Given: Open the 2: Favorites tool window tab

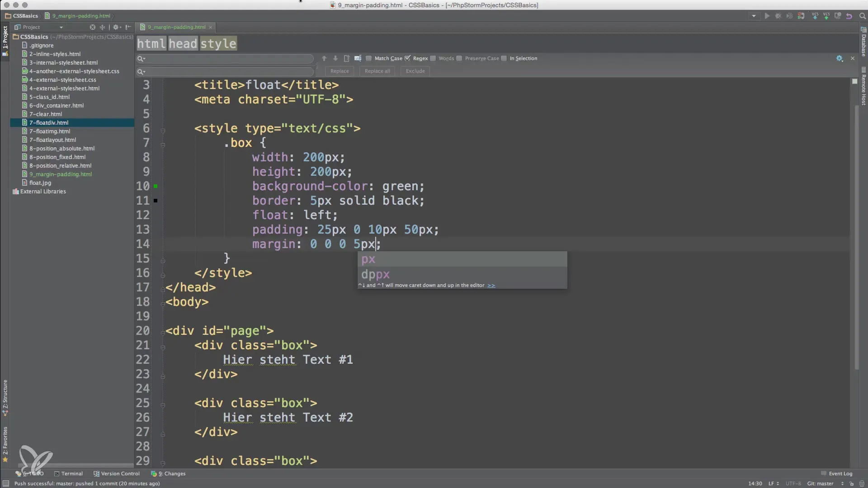Looking at the screenshot, I should point(5,444).
